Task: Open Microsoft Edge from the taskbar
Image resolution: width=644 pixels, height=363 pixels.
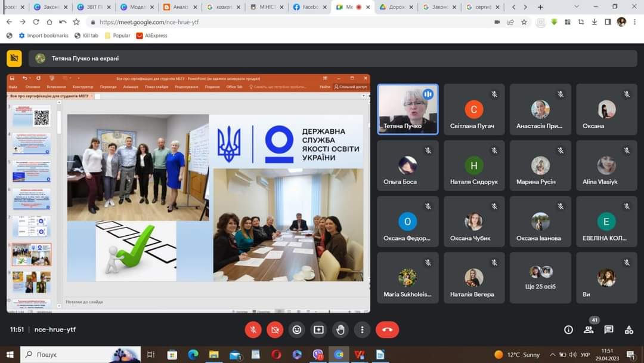Action: coord(193,355)
